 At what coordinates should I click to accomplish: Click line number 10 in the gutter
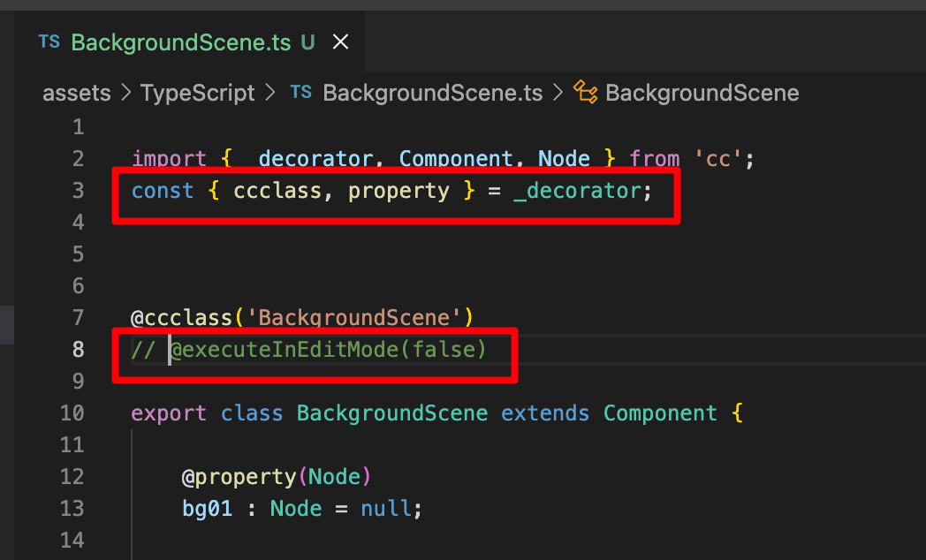(x=73, y=413)
